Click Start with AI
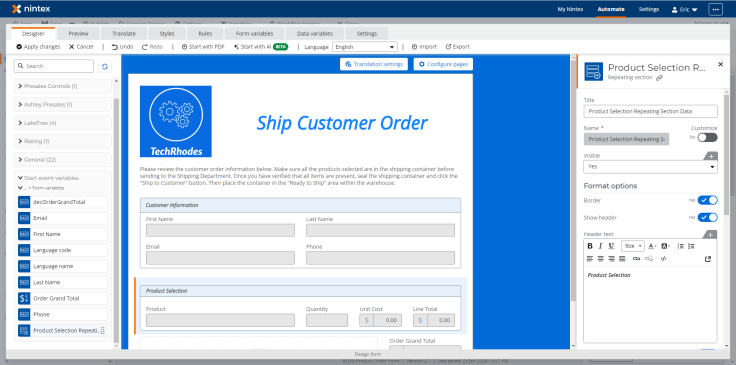This screenshot has height=365, width=736. point(261,47)
